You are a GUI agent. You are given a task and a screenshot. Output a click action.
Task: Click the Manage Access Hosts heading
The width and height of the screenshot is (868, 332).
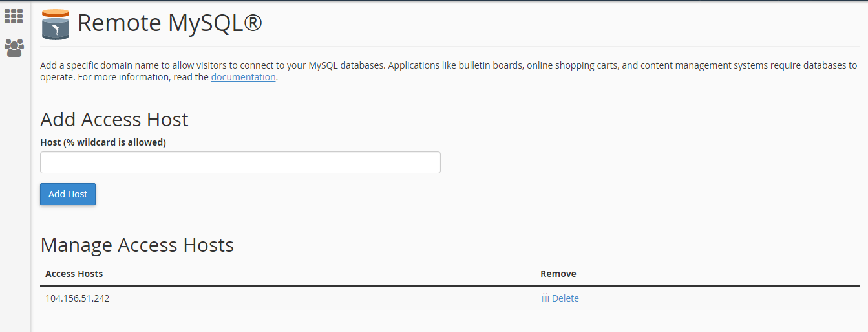point(137,245)
